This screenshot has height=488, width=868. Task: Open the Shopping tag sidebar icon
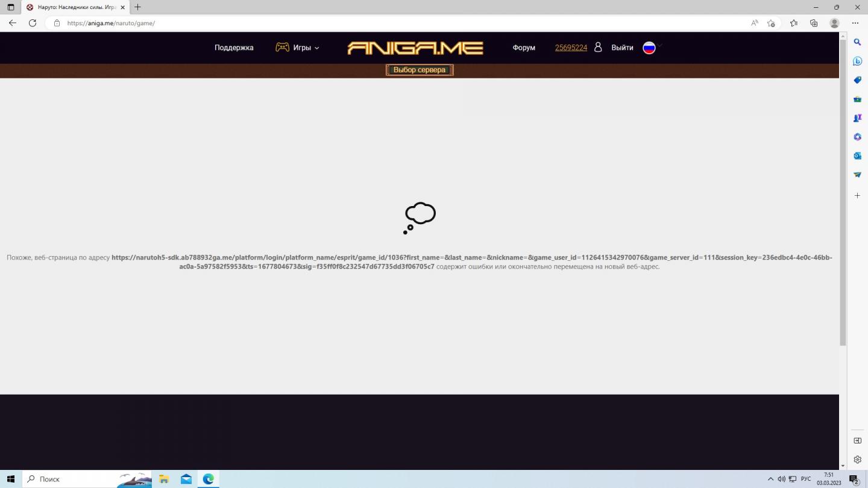(x=857, y=80)
